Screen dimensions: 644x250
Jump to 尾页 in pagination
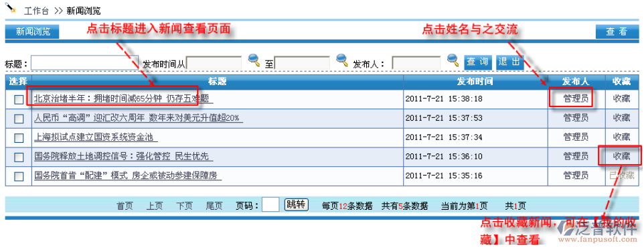(214, 206)
